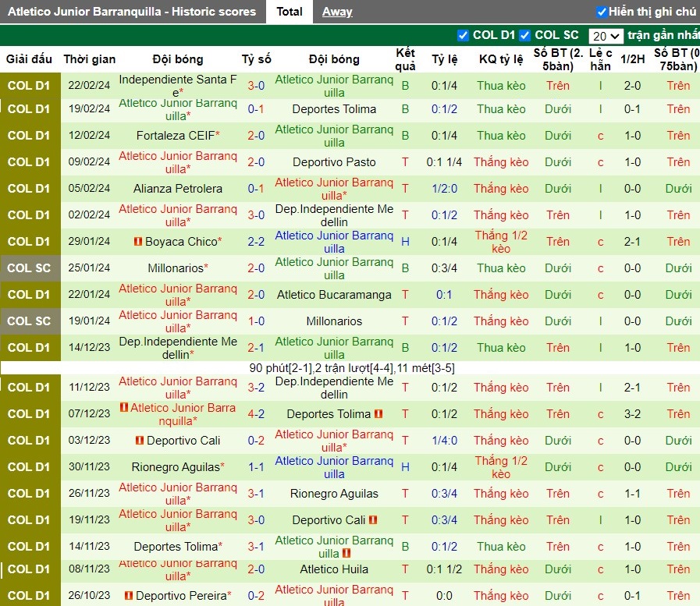Click the 'KQ tỷ lệ' column header
The image size is (700, 606).
pos(501,59)
